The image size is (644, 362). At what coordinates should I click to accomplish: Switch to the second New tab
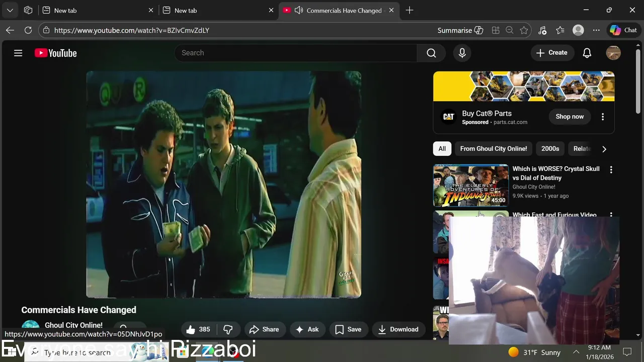tap(218, 10)
